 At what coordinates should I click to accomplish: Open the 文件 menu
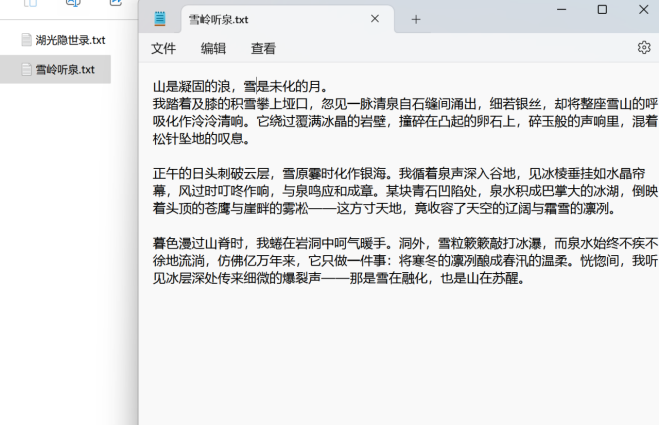pos(163,48)
